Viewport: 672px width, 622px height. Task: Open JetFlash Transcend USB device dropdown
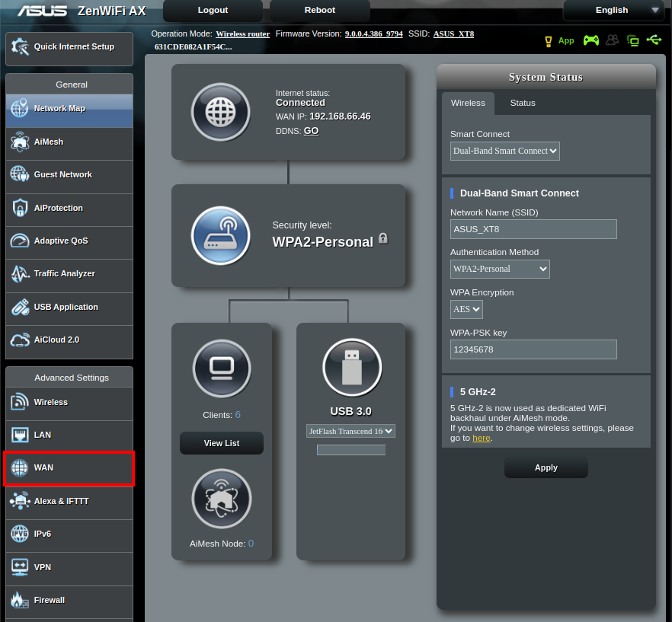click(350, 431)
